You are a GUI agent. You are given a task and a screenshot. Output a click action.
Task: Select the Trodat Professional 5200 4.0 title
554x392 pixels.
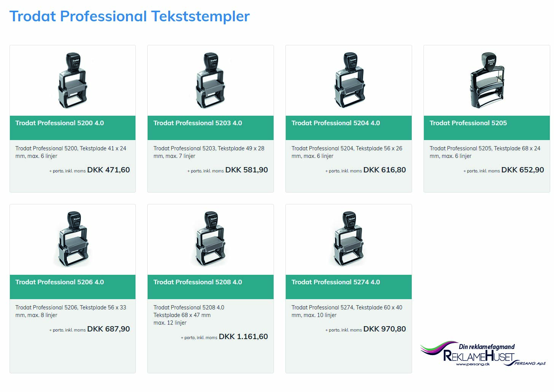[x=60, y=123]
